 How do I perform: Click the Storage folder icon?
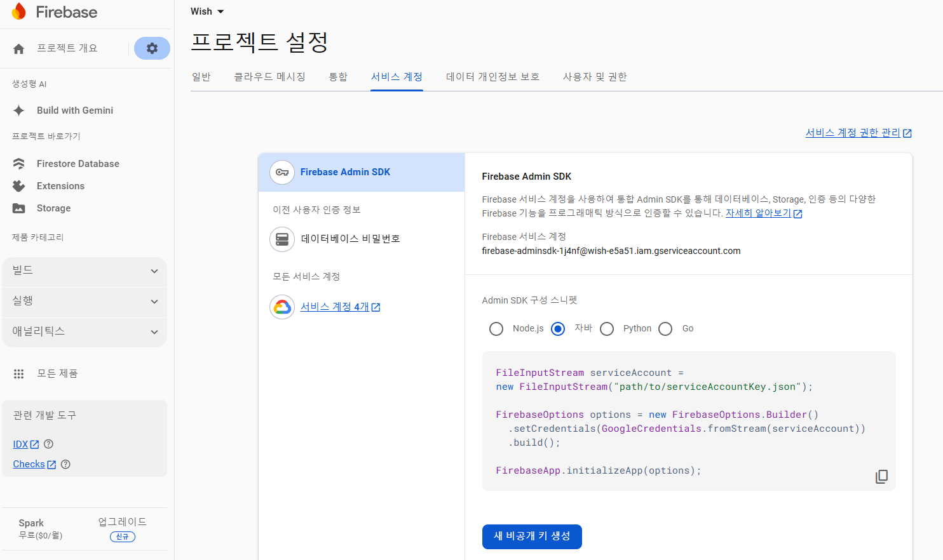(19, 208)
